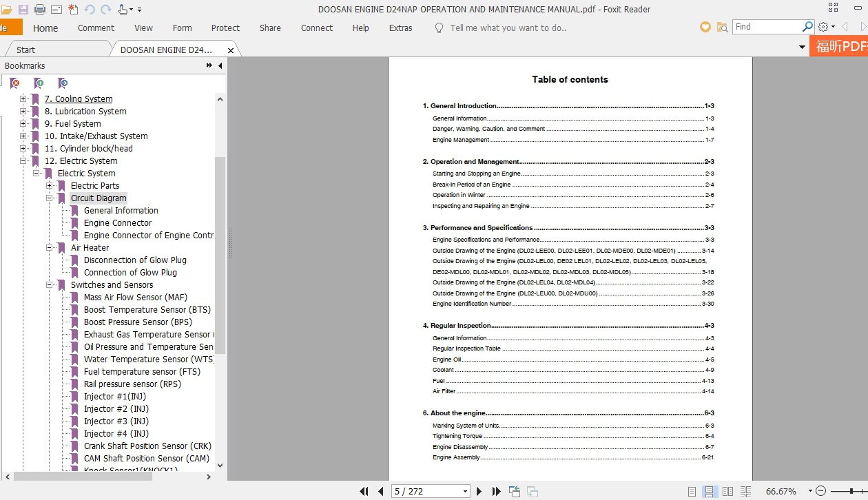Click the Redo arrow icon
Viewport: 868px width, 500px height.
point(105,10)
